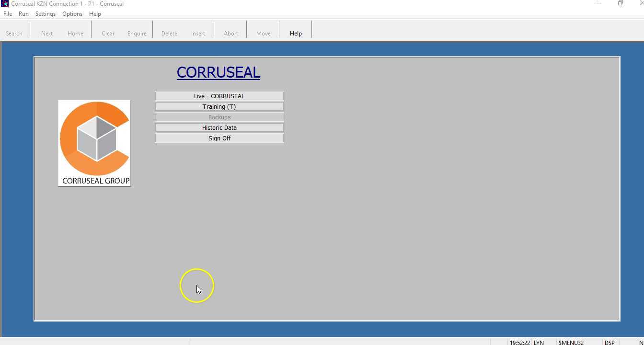Viewport: 644px width, 345px height.
Task: Open the Options menu
Action: point(72,13)
